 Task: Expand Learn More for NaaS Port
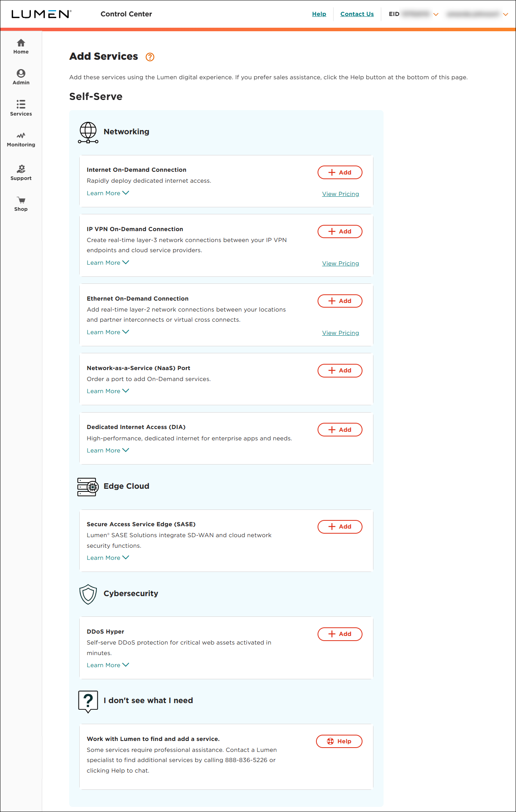point(108,391)
